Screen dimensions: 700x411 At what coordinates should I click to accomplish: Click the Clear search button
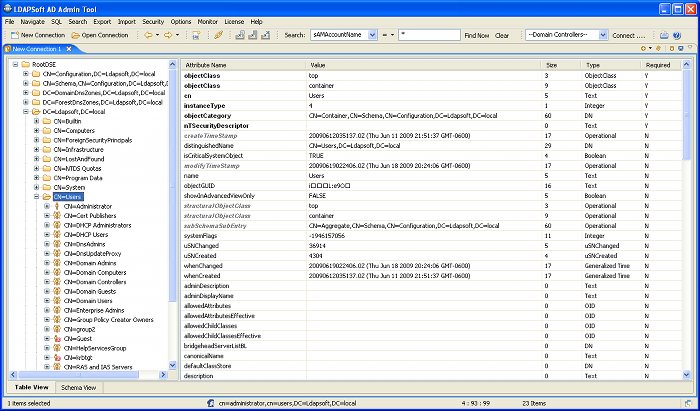[x=502, y=35]
